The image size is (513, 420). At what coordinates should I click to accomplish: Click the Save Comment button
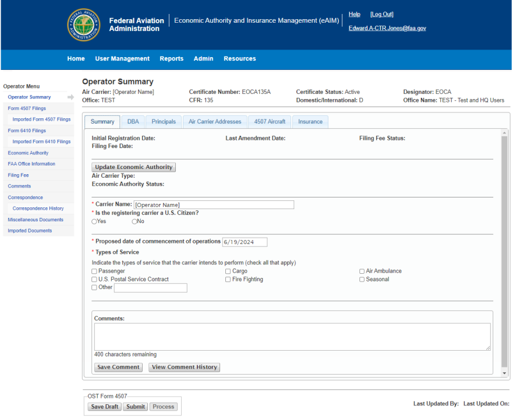pos(118,368)
